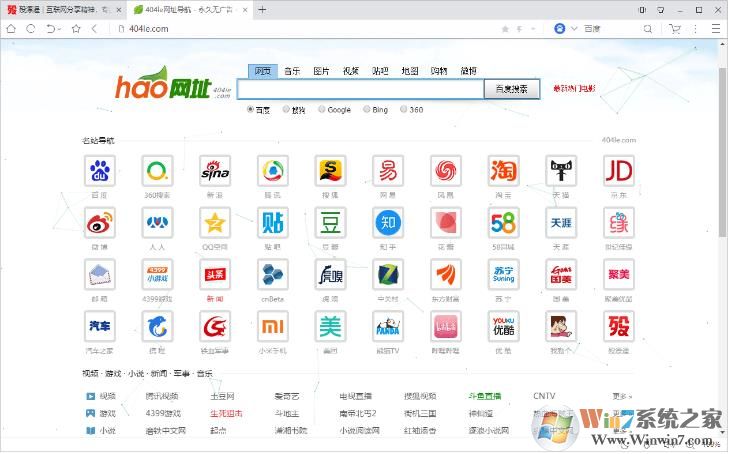Open the 4399 mini games icon

(157, 275)
